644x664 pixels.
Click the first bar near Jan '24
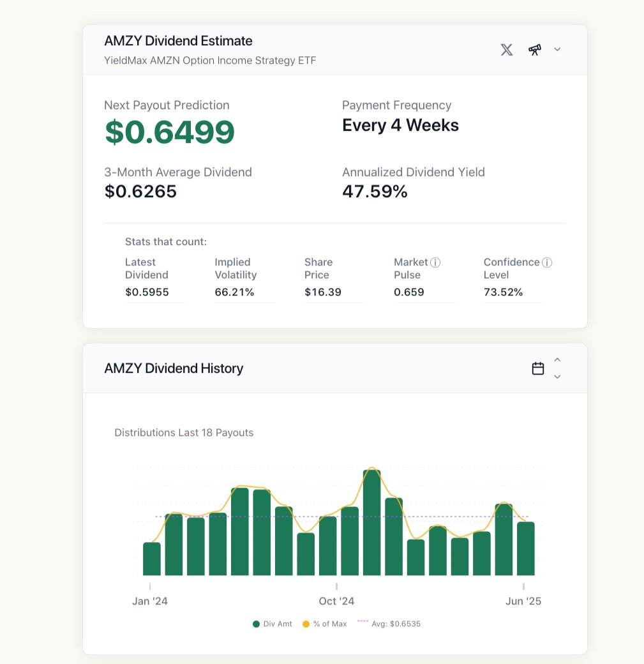click(151, 559)
